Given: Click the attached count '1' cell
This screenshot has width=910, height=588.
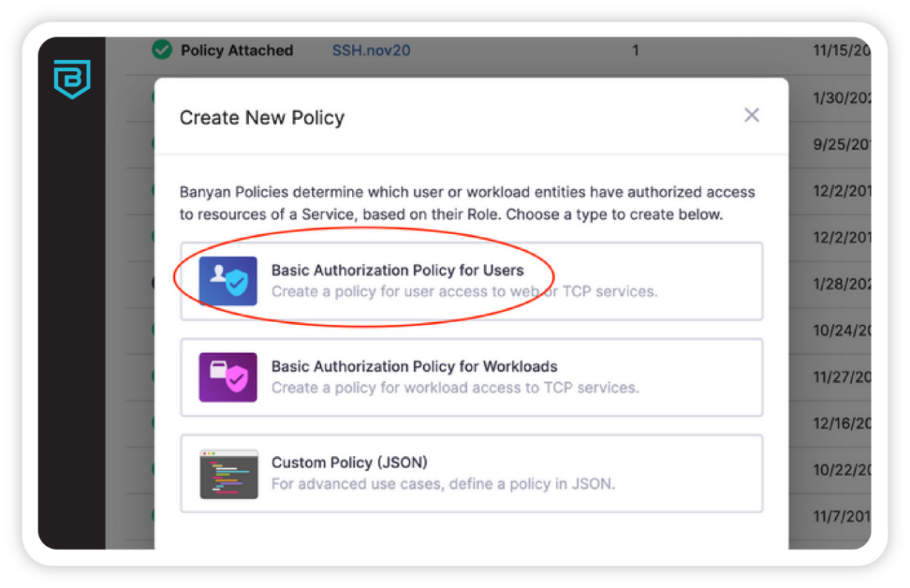Looking at the screenshot, I should pyautogui.click(x=635, y=50).
